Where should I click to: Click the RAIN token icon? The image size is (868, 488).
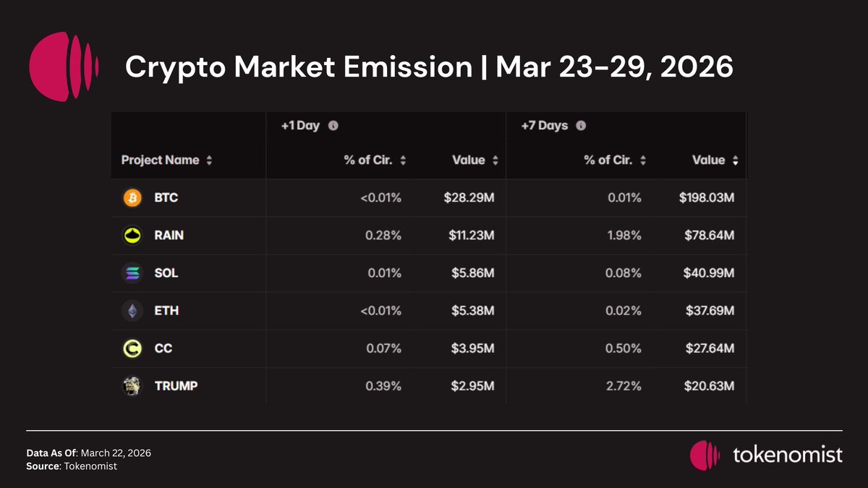[132, 236]
